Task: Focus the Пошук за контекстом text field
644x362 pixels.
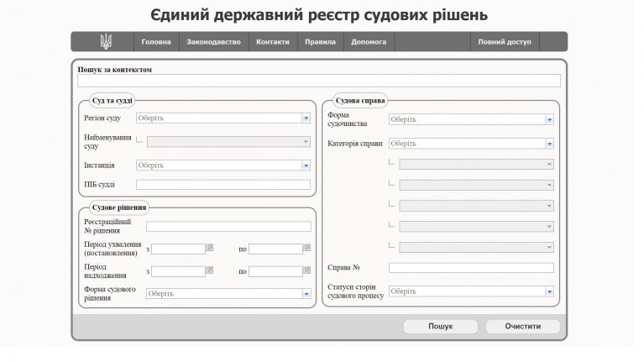Action: click(319, 81)
